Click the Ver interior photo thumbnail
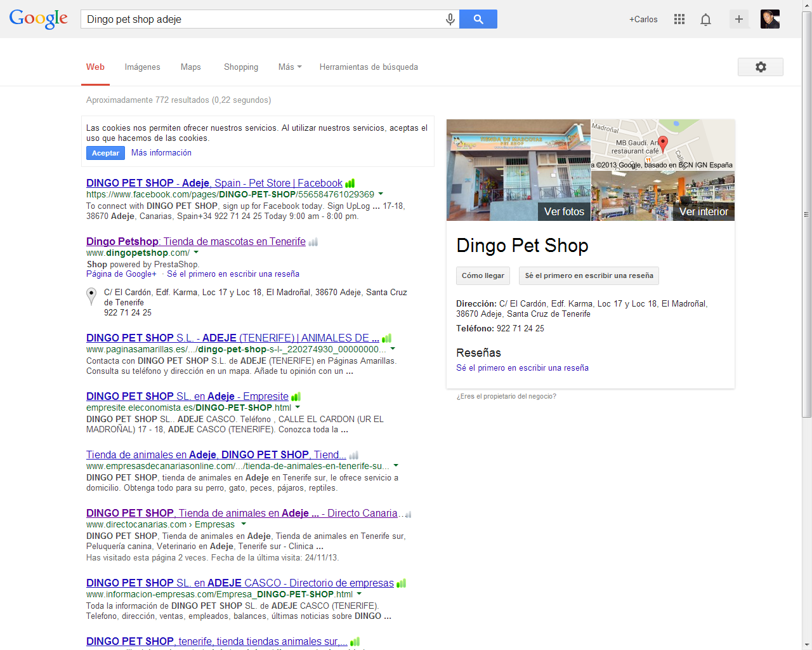This screenshot has height=650, width=812. tap(663, 196)
